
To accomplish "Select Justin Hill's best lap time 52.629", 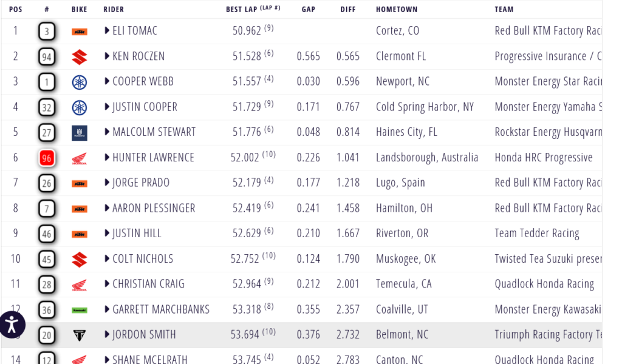I will coord(245,234).
